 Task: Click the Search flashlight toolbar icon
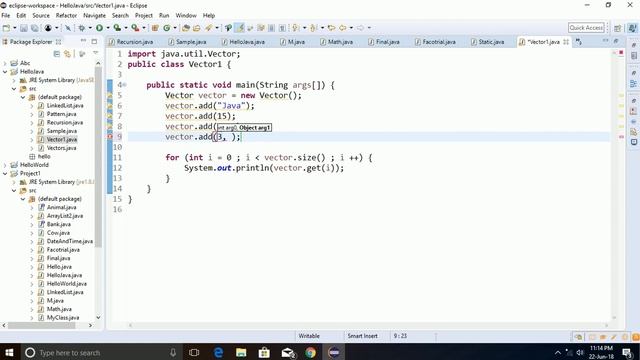coord(209,28)
